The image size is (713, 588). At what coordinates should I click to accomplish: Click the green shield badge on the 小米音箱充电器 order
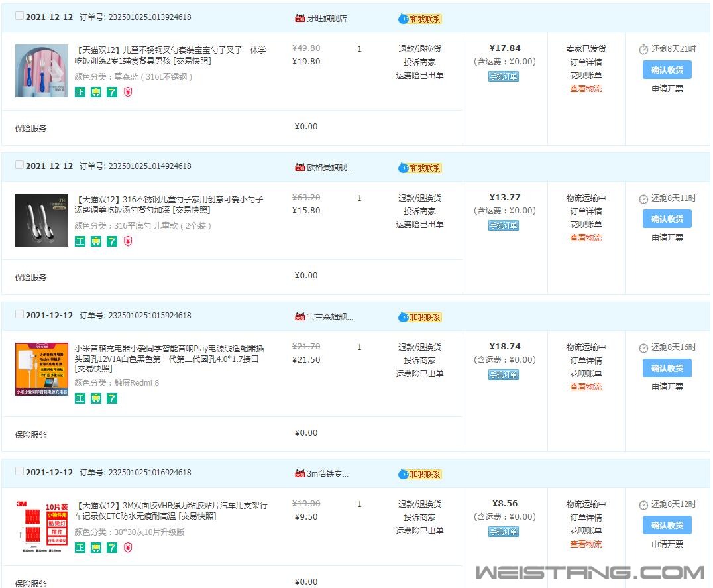point(96,399)
